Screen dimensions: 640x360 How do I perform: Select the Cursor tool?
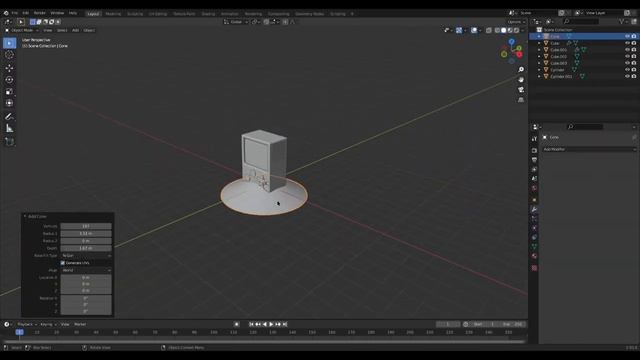click(9, 55)
